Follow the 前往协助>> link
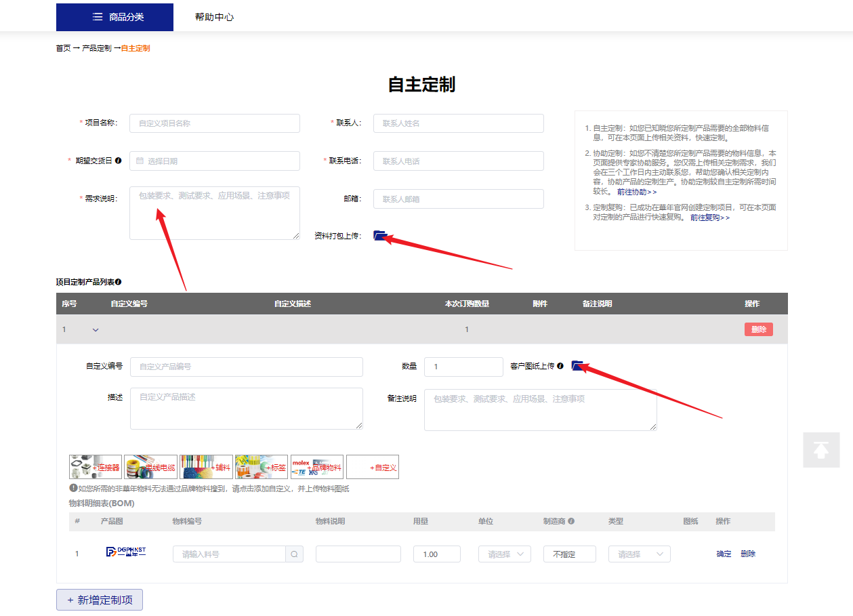Screen dimensions: 853x616 [637, 192]
